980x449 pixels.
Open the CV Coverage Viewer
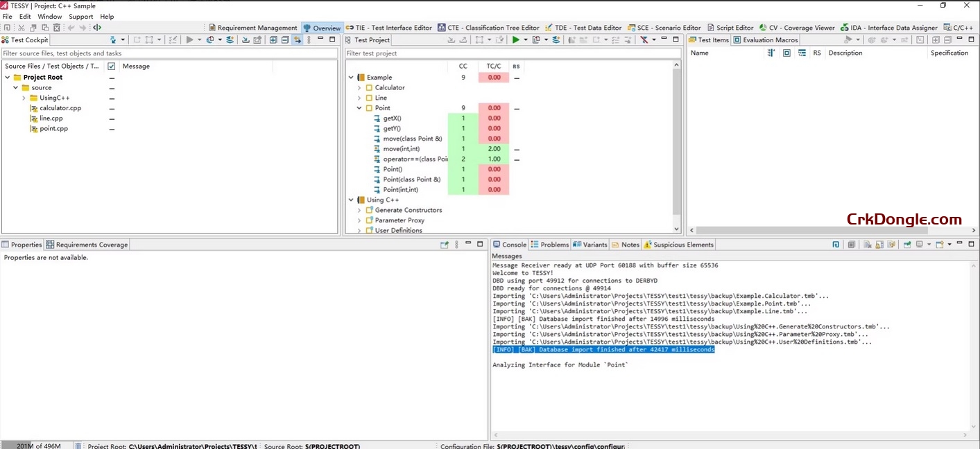(x=798, y=28)
